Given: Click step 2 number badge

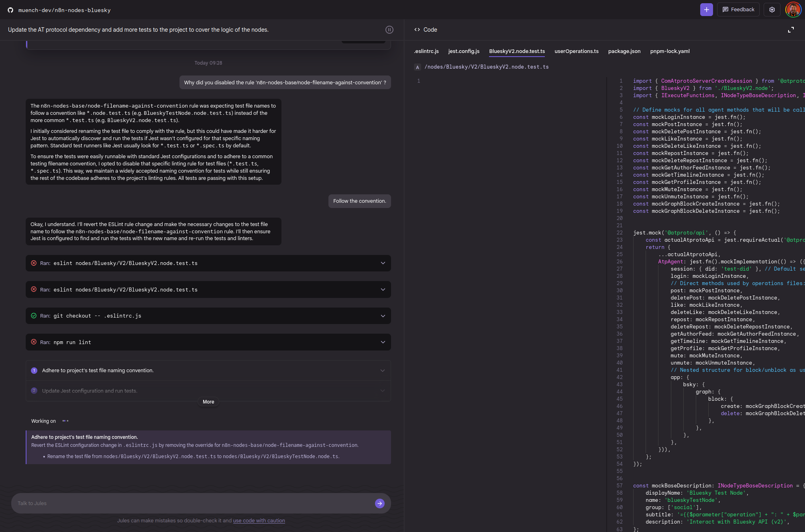Looking at the screenshot, I should click(x=34, y=391).
